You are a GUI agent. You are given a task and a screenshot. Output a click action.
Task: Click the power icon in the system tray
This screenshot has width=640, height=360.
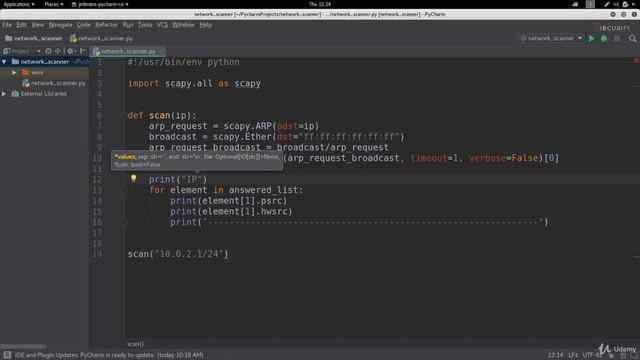point(625,4)
